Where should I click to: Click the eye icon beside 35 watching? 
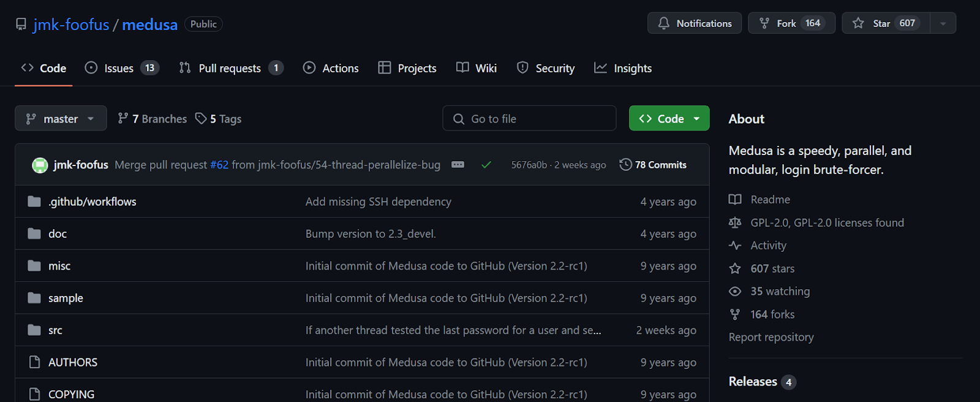point(735,292)
